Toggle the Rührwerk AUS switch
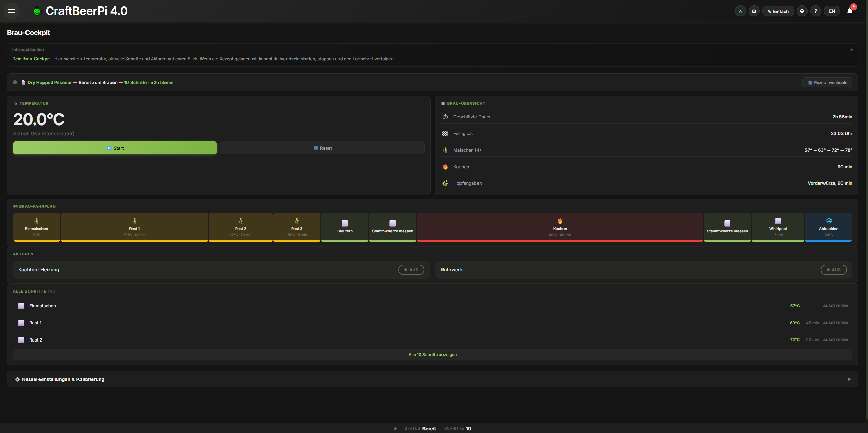 [x=833, y=270]
